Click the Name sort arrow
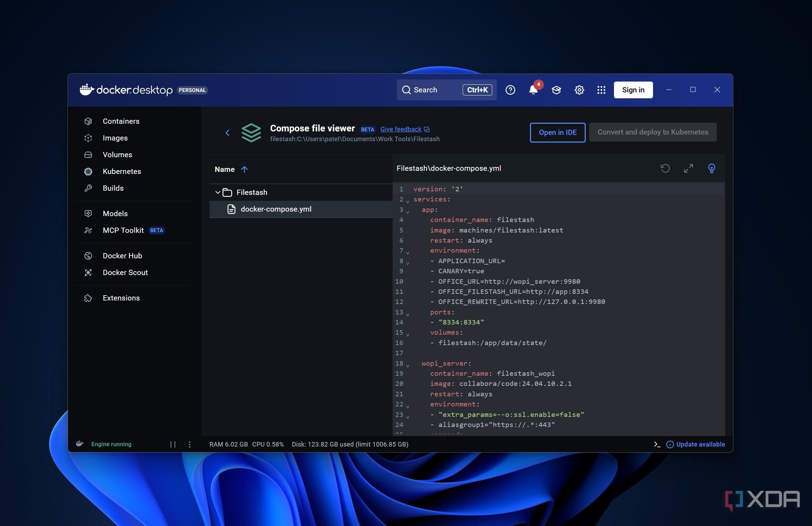This screenshot has width=812, height=526. coord(244,169)
